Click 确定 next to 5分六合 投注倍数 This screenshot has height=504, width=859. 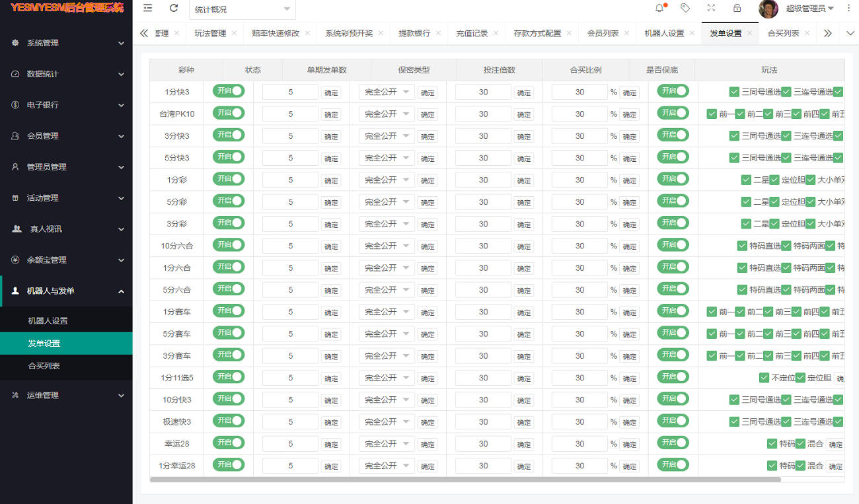[524, 291]
